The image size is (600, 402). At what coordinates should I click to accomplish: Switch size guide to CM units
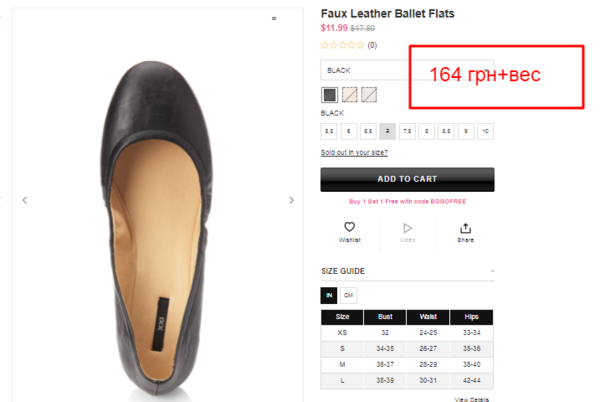(348, 295)
